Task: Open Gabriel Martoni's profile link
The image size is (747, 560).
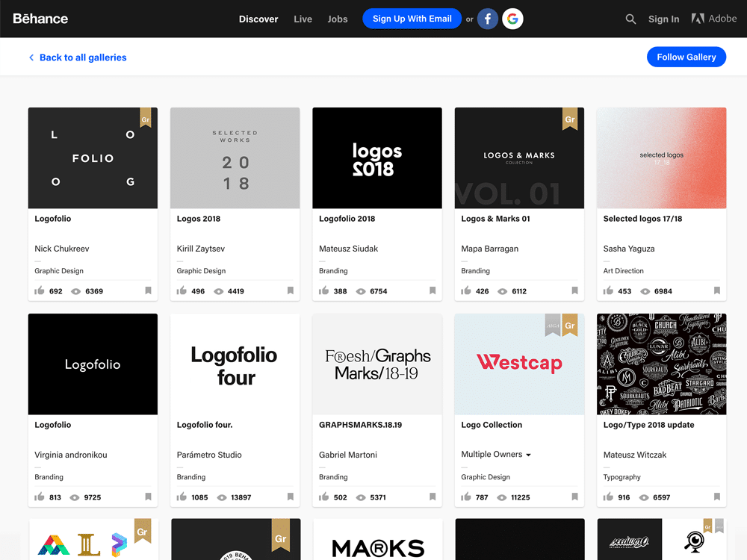Action: click(348, 455)
